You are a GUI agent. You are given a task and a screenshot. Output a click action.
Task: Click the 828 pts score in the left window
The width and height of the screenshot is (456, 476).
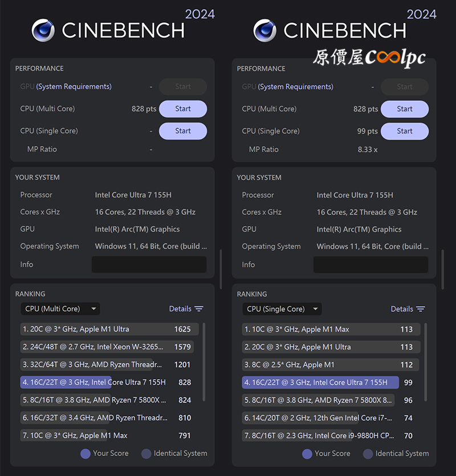pyautogui.click(x=144, y=109)
